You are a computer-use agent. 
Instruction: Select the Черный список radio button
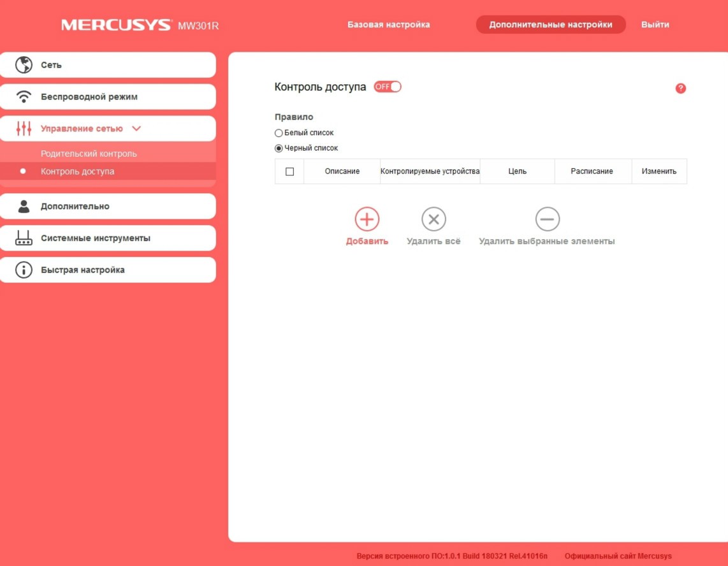[279, 149]
